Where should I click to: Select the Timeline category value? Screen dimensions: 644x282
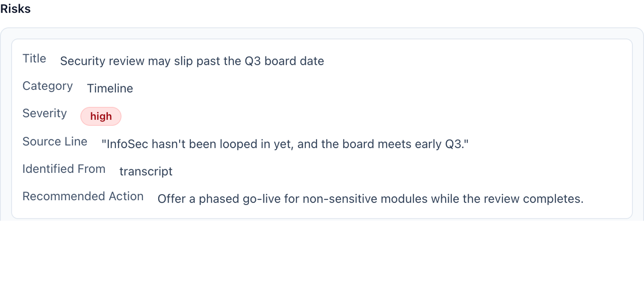110,88
